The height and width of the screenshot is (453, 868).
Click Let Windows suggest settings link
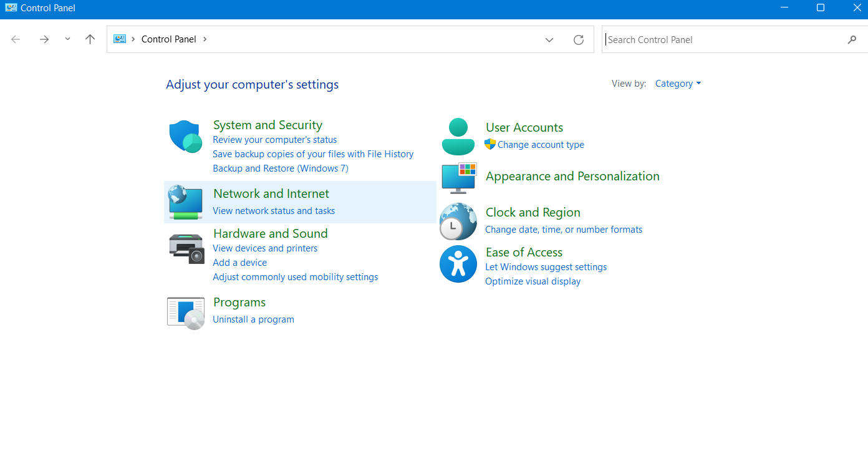546,267
